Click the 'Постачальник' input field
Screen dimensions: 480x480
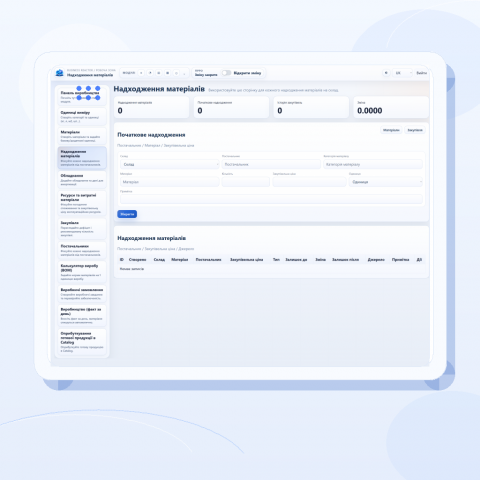(271, 164)
